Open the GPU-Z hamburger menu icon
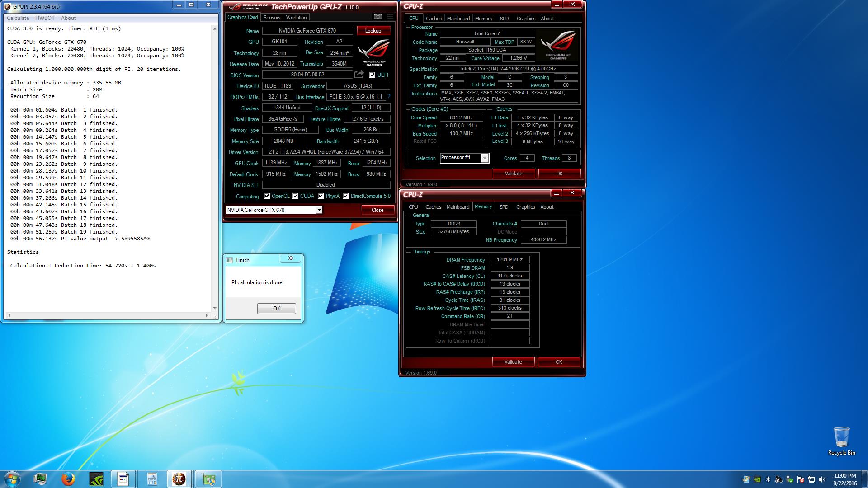This screenshot has height=488, width=868. click(390, 17)
